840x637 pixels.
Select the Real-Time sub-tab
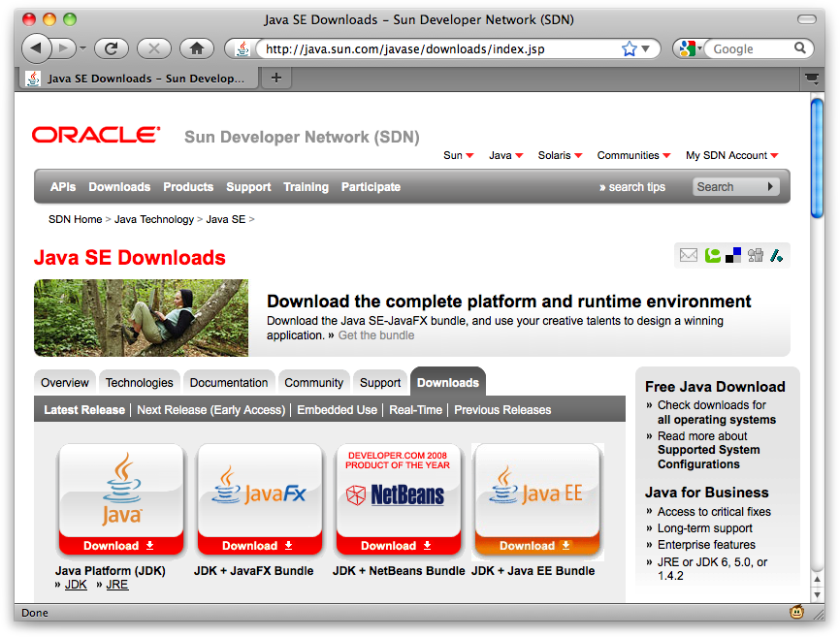click(x=416, y=410)
